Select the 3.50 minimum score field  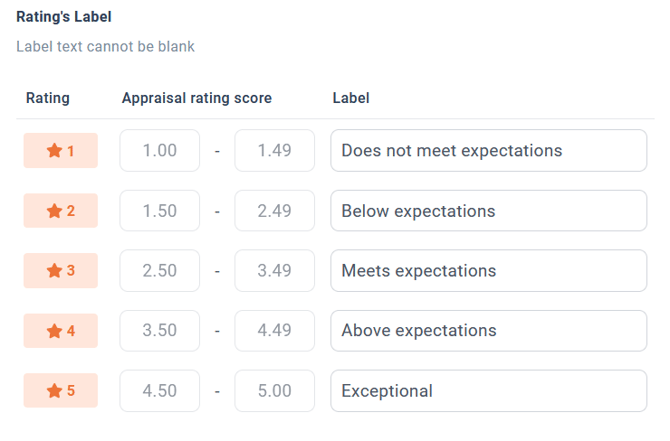[x=159, y=331]
